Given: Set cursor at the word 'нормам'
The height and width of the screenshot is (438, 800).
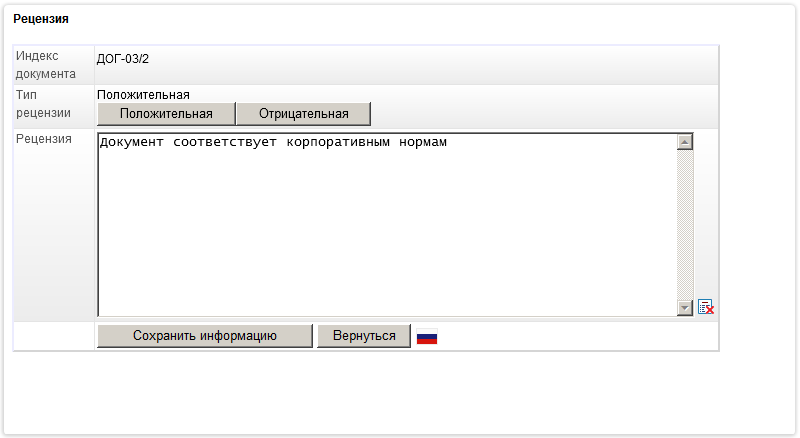Looking at the screenshot, I should pos(420,143).
